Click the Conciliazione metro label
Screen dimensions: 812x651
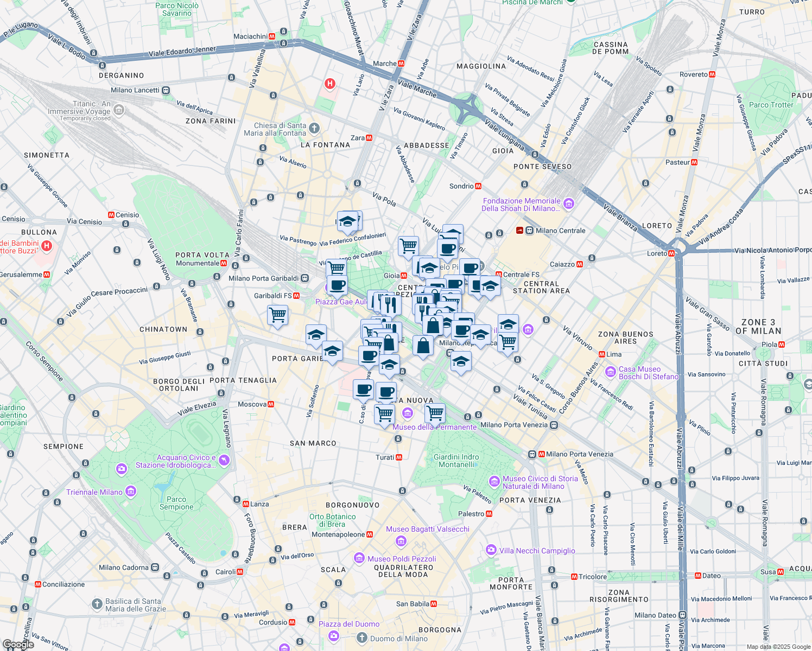(x=64, y=584)
